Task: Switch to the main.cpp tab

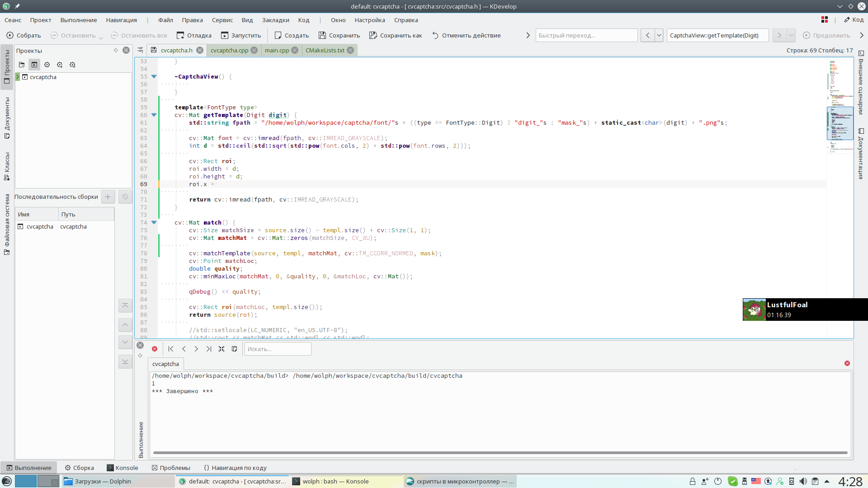Action: 277,50
